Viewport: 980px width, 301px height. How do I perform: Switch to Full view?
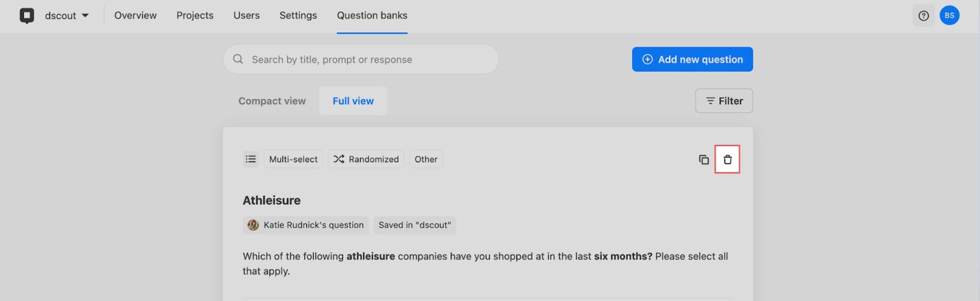pos(353,101)
